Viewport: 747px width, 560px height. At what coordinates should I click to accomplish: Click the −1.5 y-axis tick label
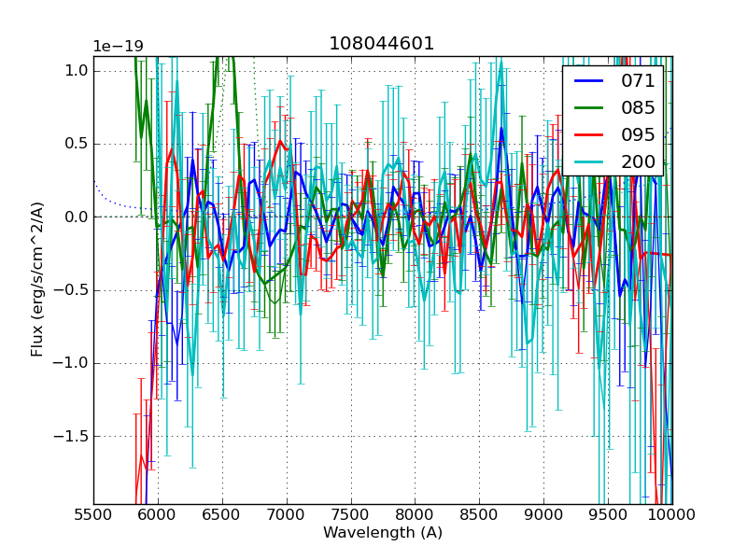73,436
